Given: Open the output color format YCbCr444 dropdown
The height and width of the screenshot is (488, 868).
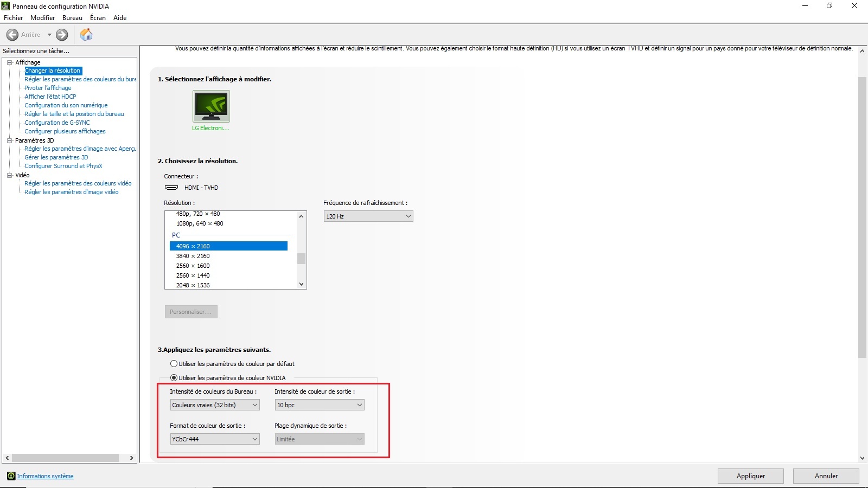Looking at the screenshot, I should point(215,439).
